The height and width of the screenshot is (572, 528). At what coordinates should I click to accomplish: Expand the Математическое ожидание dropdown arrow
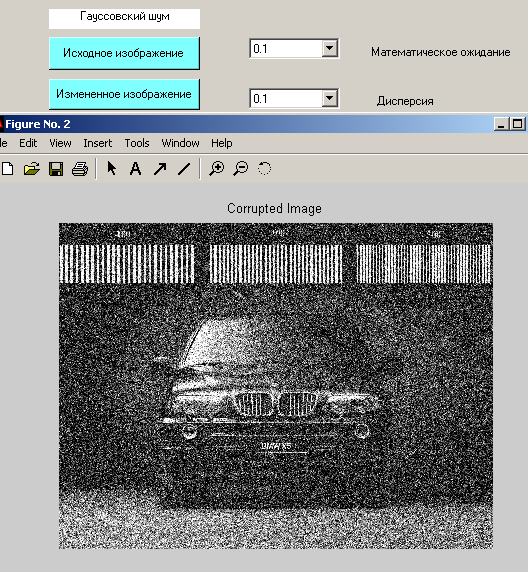click(x=329, y=48)
